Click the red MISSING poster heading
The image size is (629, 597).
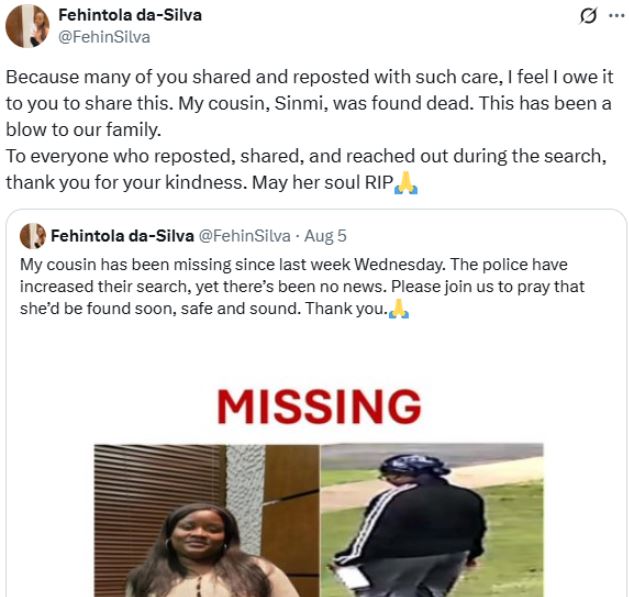(x=319, y=406)
